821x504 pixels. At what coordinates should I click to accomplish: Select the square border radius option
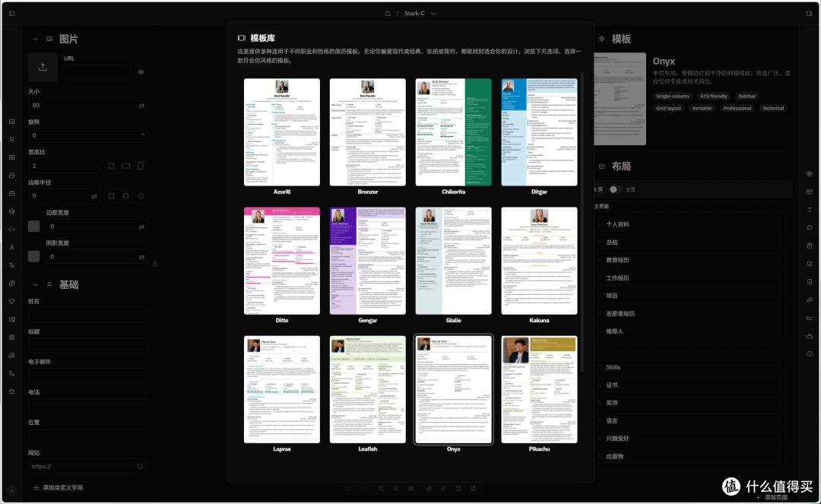click(x=111, y=195)
